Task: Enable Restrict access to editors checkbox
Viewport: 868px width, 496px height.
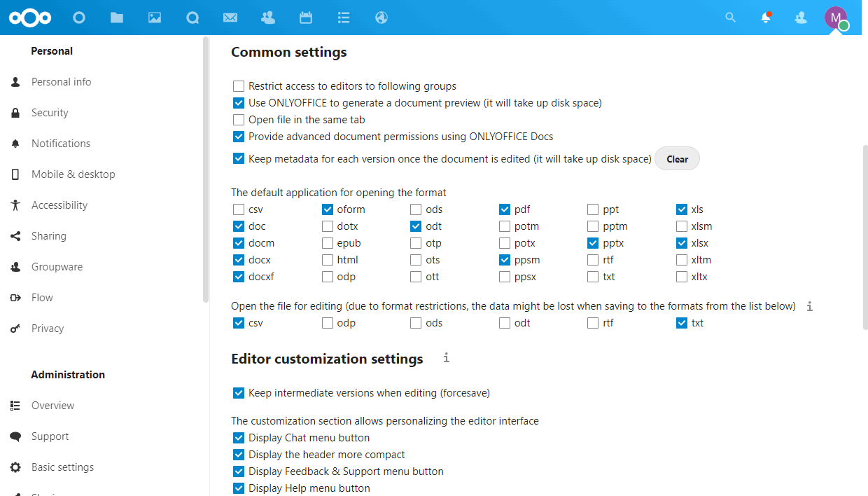Action: pos(239,86)
